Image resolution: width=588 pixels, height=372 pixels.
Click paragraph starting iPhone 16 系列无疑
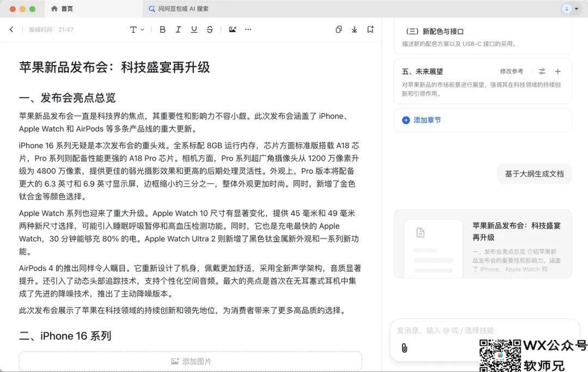coord(189,171)
